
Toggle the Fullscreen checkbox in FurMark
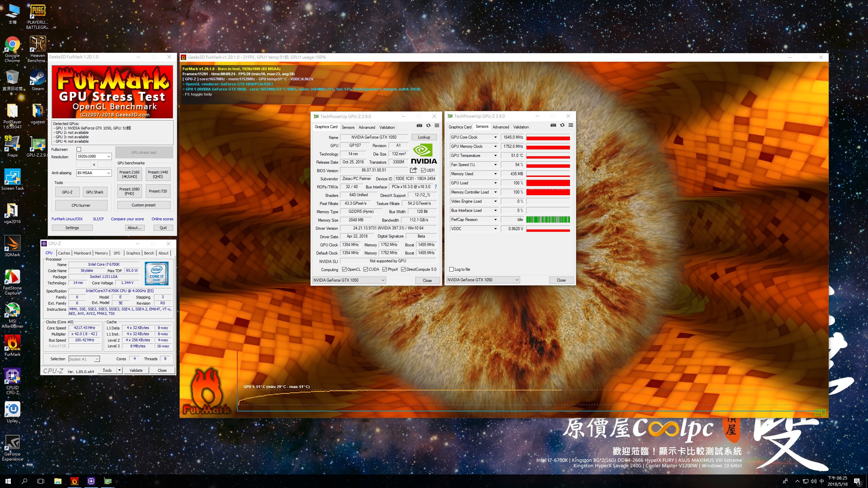(79, 149)
